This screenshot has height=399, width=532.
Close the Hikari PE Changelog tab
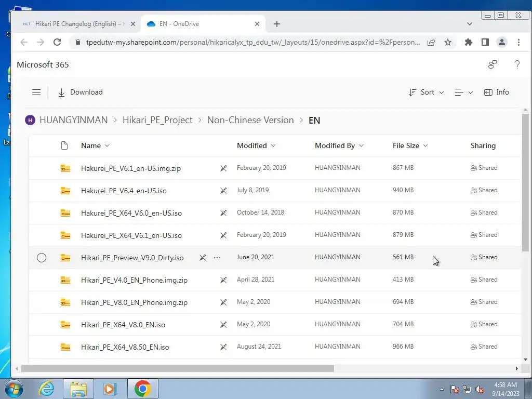click(133, 24)
